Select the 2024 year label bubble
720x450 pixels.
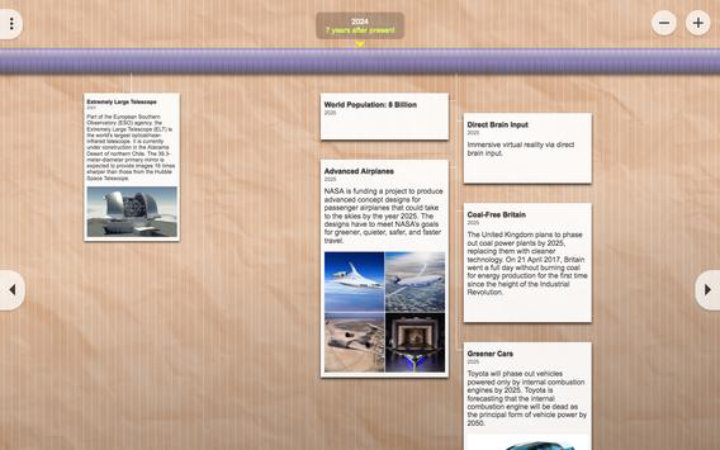tap(360, 26)
